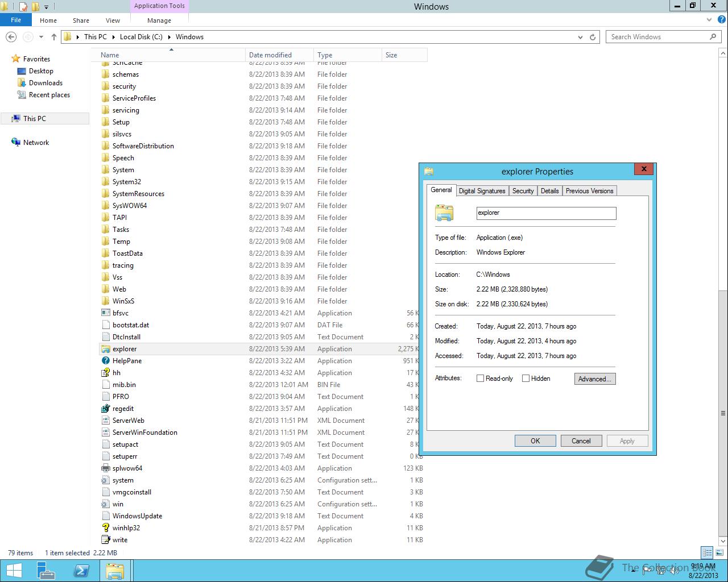Click the explorer application file icon

tap(105, 349)
